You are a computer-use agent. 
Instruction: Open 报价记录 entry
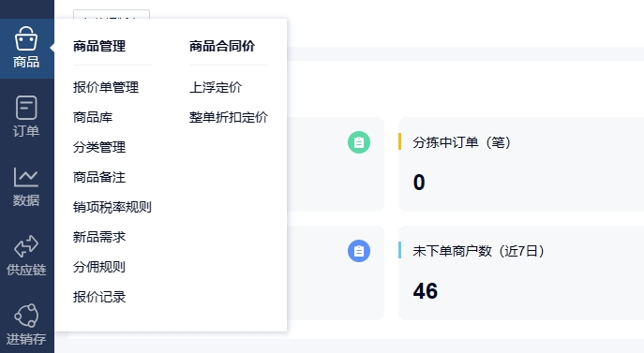[x=99, y=297]
